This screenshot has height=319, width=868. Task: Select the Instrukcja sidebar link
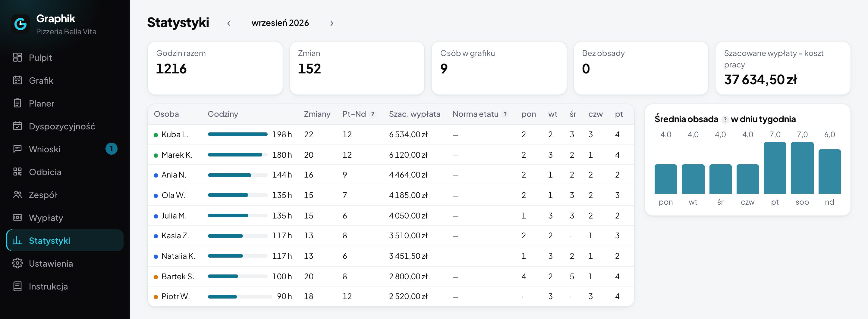65,286
